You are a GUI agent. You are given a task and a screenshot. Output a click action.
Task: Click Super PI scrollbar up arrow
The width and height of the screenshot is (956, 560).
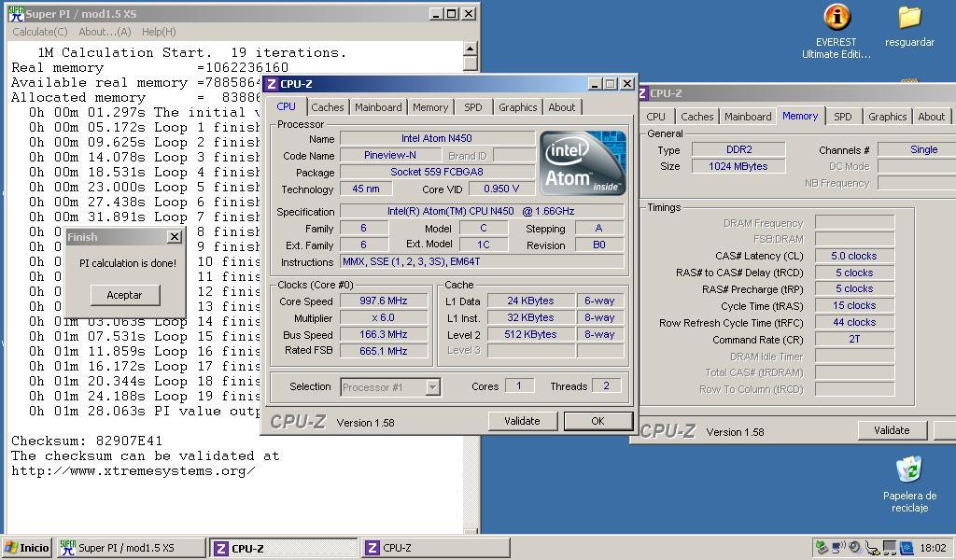[x=471, y=49]
